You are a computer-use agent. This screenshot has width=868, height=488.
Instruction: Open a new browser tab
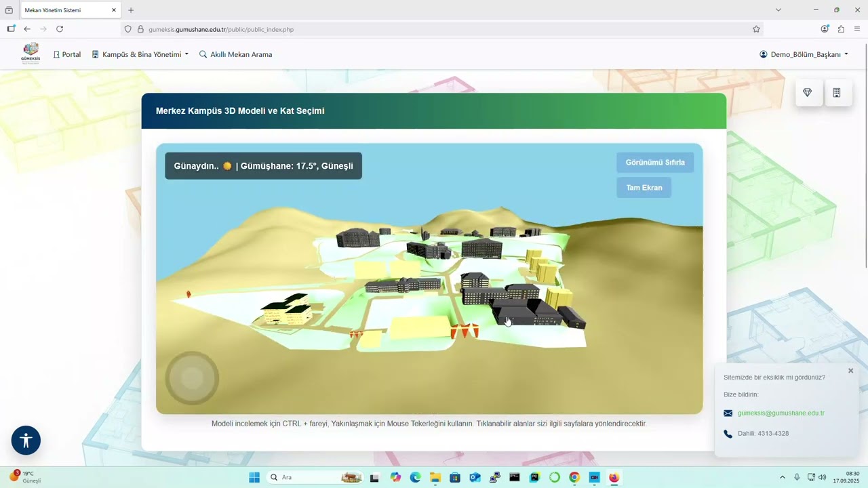[x=131, y=10]
